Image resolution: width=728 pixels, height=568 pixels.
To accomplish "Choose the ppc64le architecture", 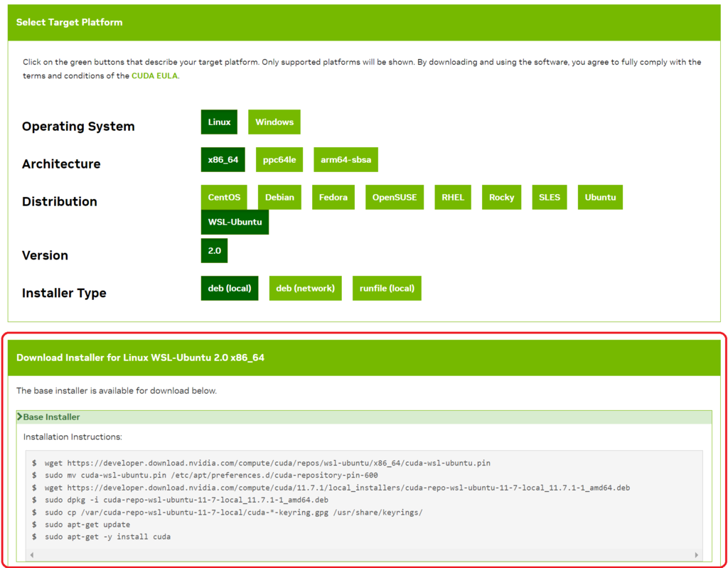I will coord(279,160).
